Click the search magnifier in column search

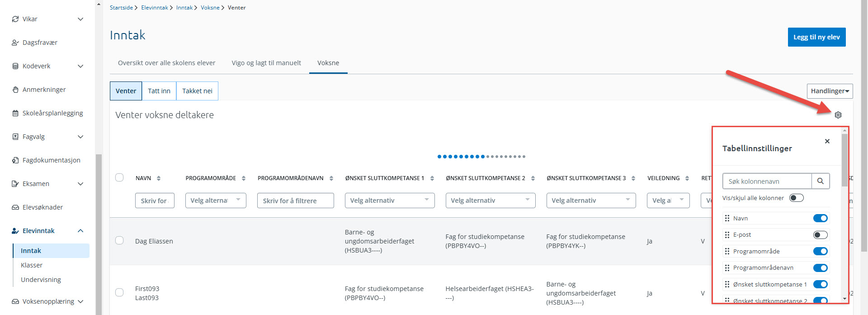[821, 181]
